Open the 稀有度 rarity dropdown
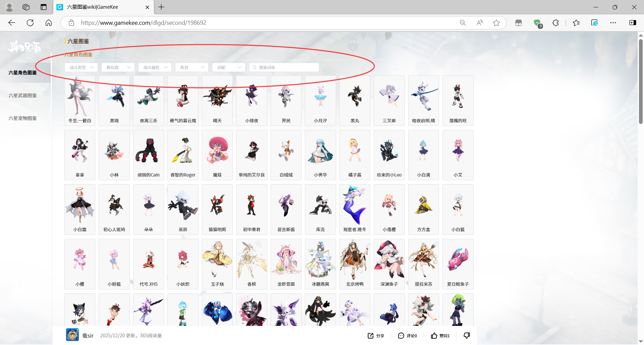 point(118,67)
